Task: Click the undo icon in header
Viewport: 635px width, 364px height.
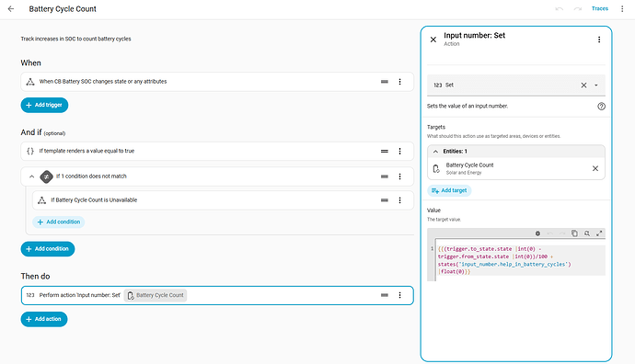Action: (560, 8)
